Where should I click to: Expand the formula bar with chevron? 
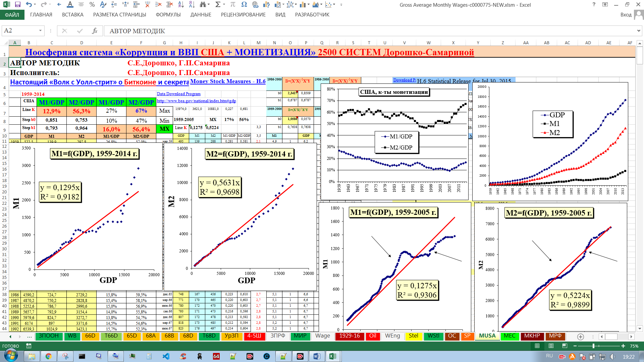click(x=638, y=31)
